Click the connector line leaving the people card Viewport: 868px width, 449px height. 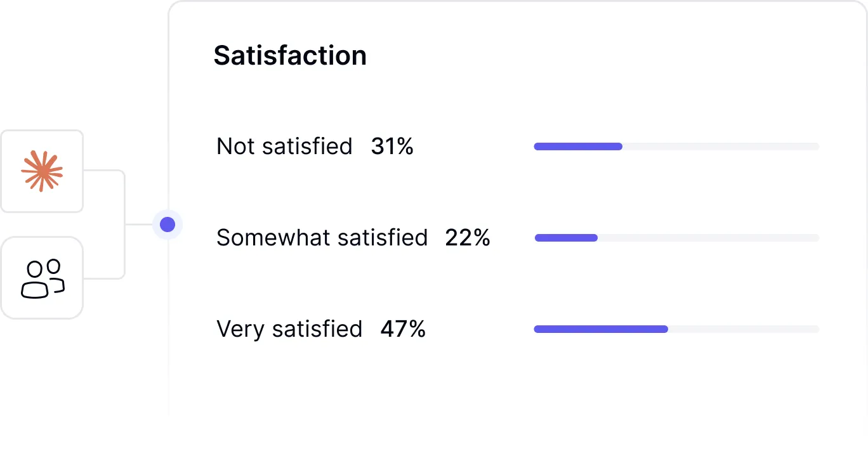pyautogui.click(x=102, y=278)
